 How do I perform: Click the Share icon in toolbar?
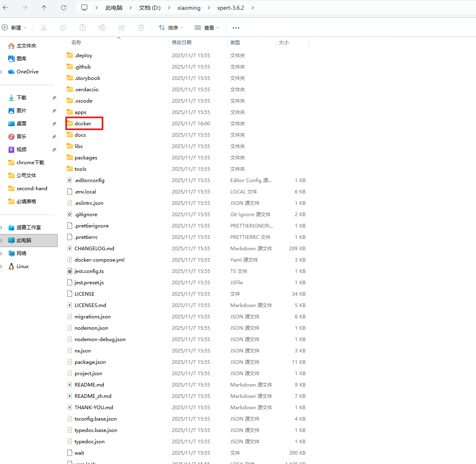(121, 28)
